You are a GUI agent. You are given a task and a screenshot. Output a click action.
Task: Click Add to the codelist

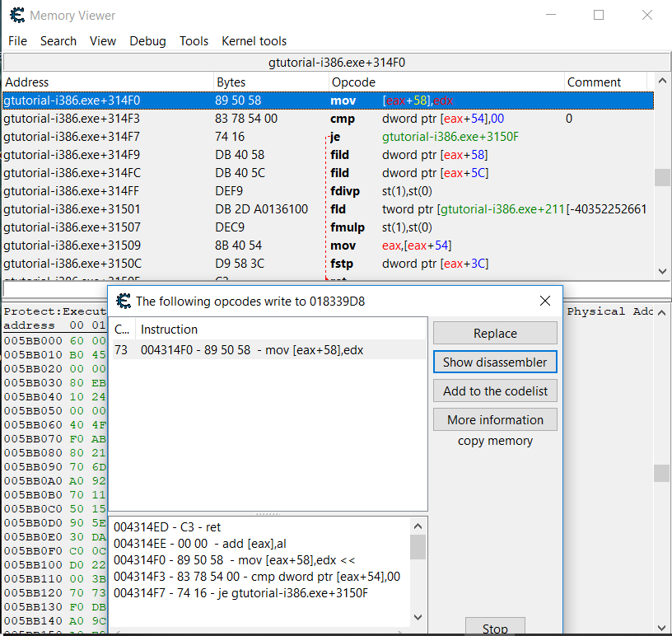[495, 390]
